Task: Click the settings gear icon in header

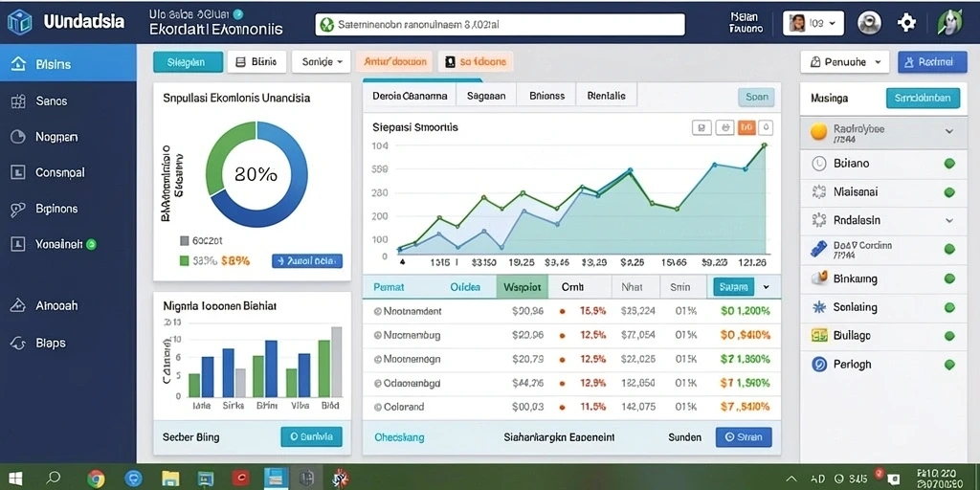Action: (906, 23)
